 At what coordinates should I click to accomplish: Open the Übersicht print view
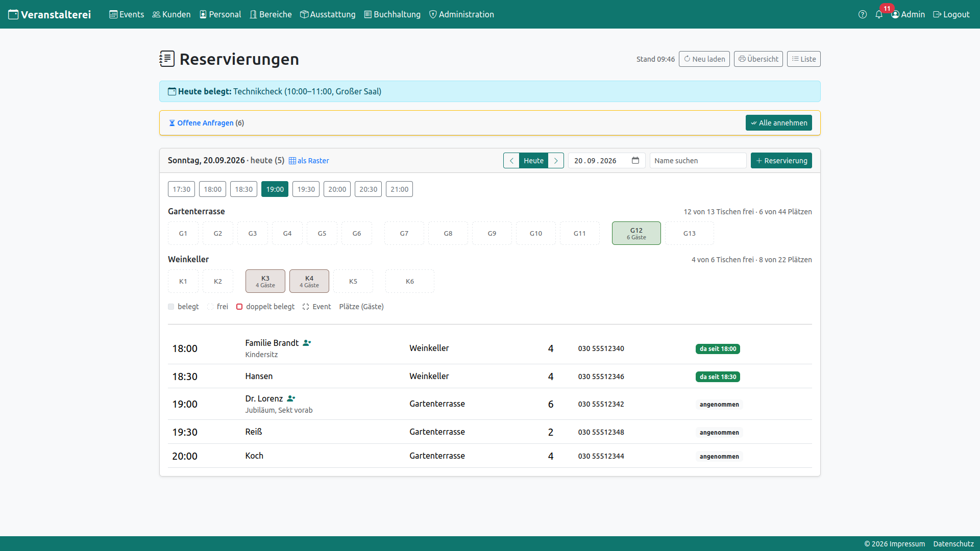coord(758,59)
